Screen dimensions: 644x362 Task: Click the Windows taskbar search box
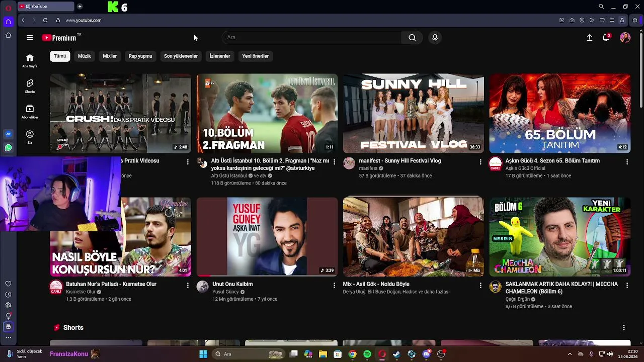249,354
